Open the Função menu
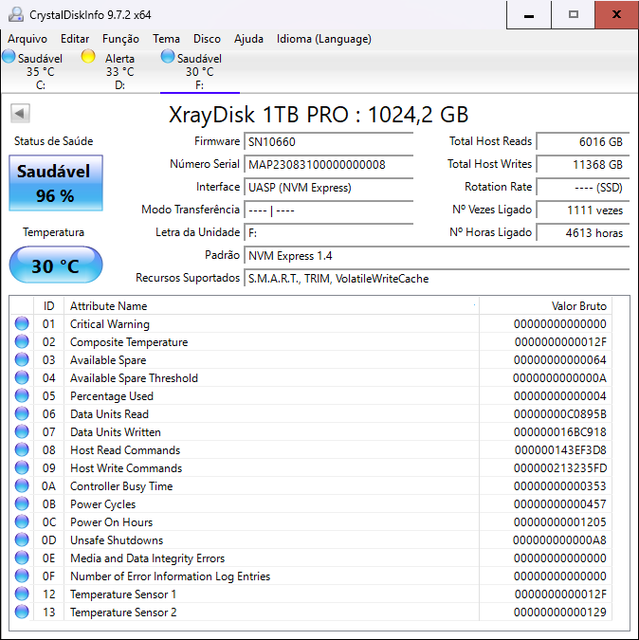Viewport: 639px width, 640px height. pyautogui.click(x=120, y=39)
